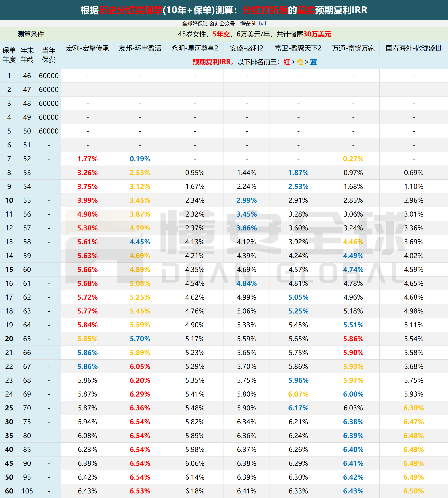Click the blue 0.19% value
The image size is (448, 498).
[140, 159]
